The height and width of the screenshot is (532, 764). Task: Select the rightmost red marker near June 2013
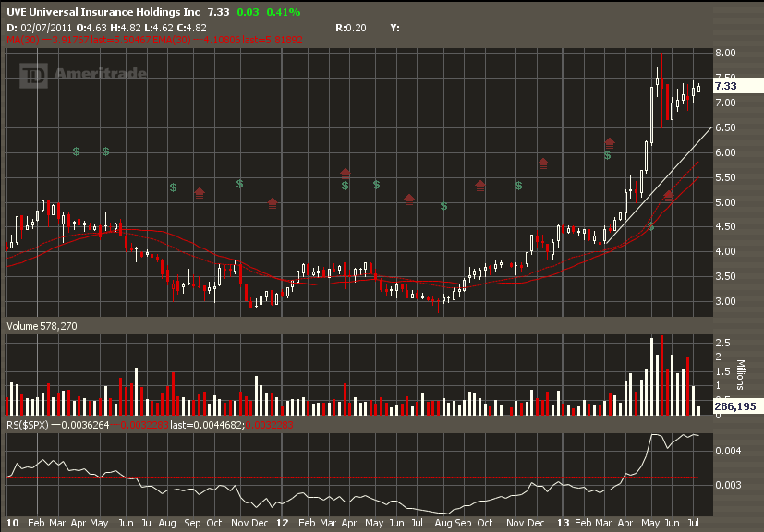[669, 195]
